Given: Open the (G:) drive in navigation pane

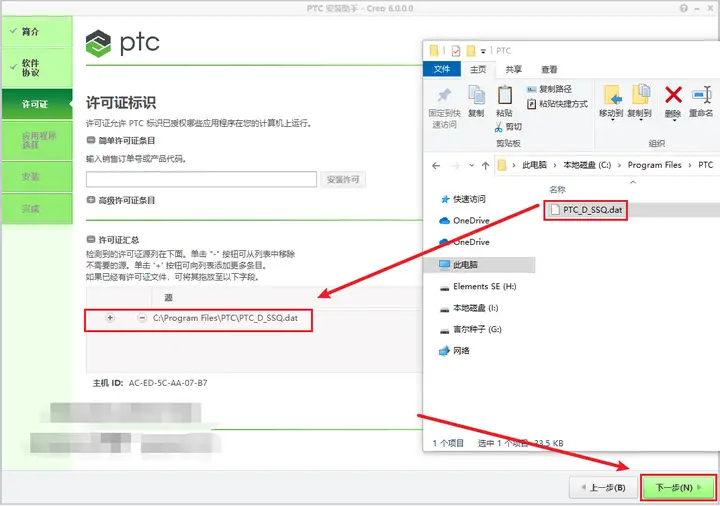Looking at the screenshot, I should pos(471,329).
